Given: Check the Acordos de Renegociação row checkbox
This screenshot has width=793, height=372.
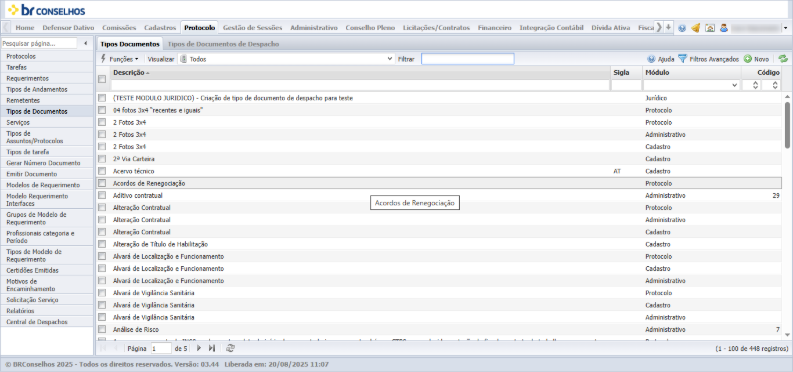Looking at the screenshot, I should 102,183.
